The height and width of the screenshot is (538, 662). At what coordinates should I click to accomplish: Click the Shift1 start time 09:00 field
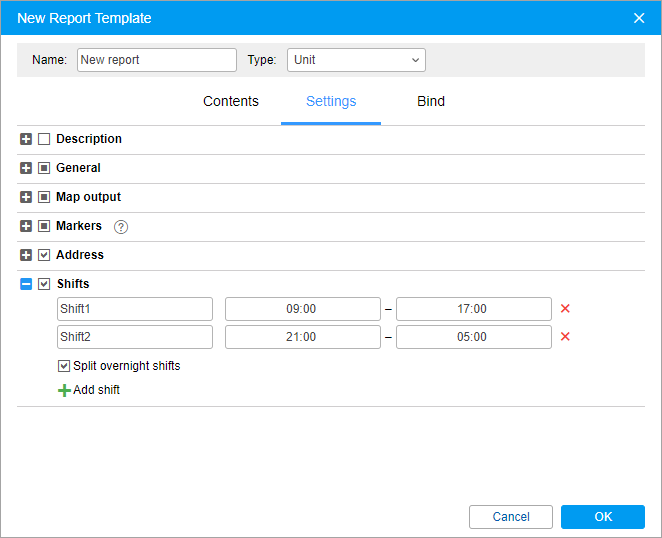303,309
